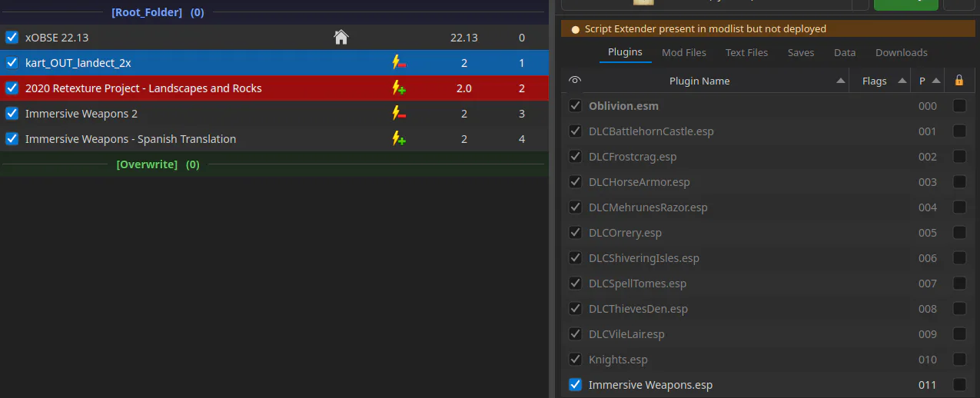
Task: Click the eye icon in the plugin list header
Action: pyautogui.click(x=575, y=81)
